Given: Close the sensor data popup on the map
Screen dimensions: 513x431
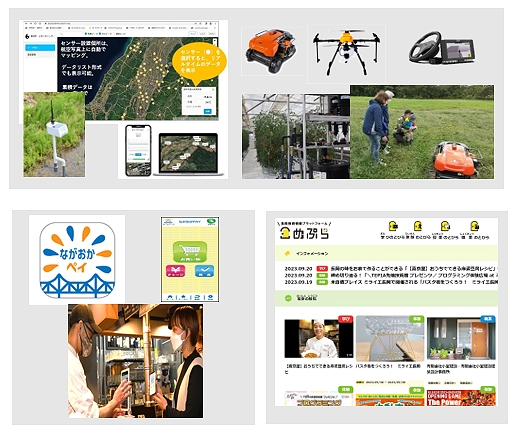Looking at the screenshot, I should (x=213, y=89).
